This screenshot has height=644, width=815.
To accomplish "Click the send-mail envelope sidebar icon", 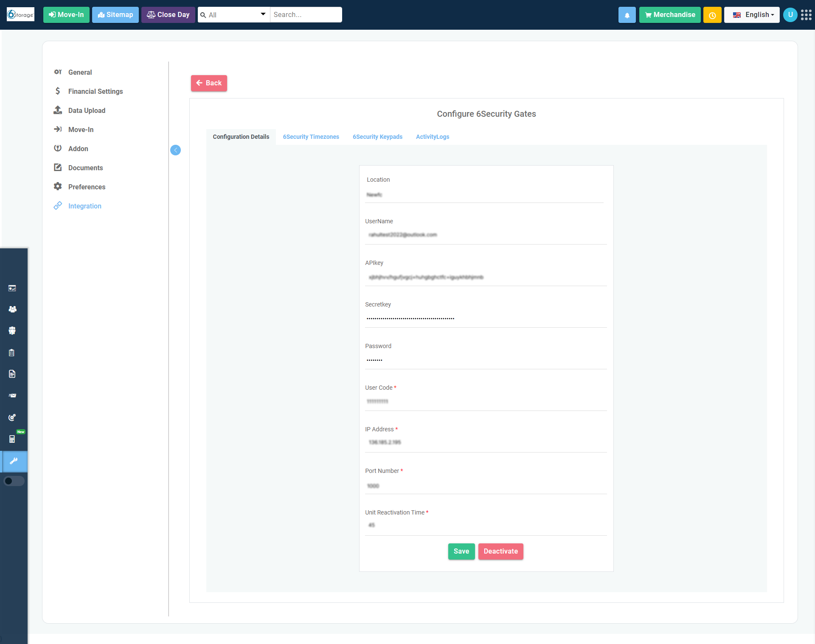I will click(x=12, y=396).
